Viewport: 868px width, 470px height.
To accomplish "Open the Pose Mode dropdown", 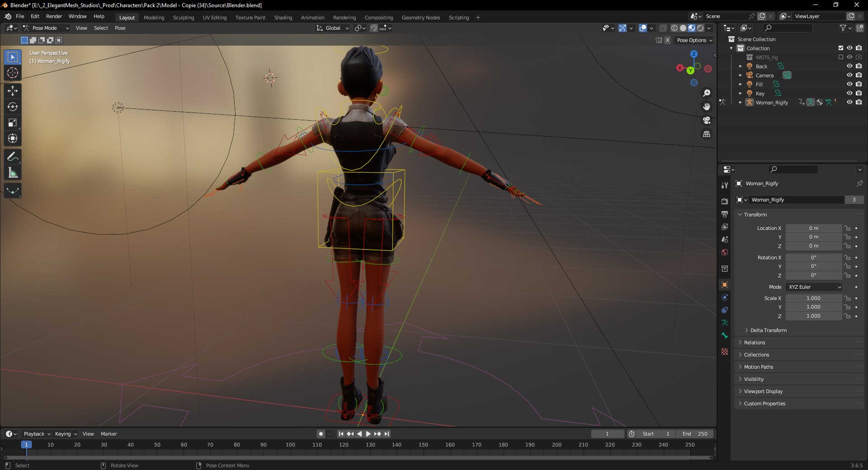I will coord(46,28).
